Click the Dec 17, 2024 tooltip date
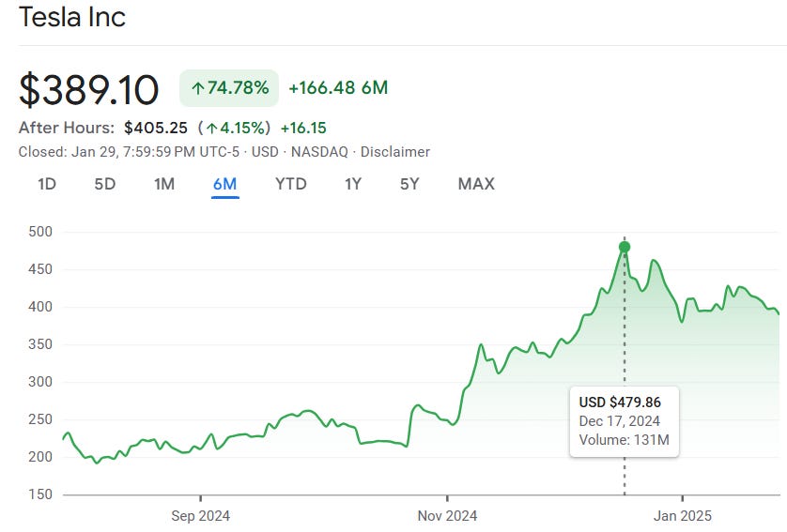Image resolution: width=787 pixels, height=532 pixels. pos(619,421)
